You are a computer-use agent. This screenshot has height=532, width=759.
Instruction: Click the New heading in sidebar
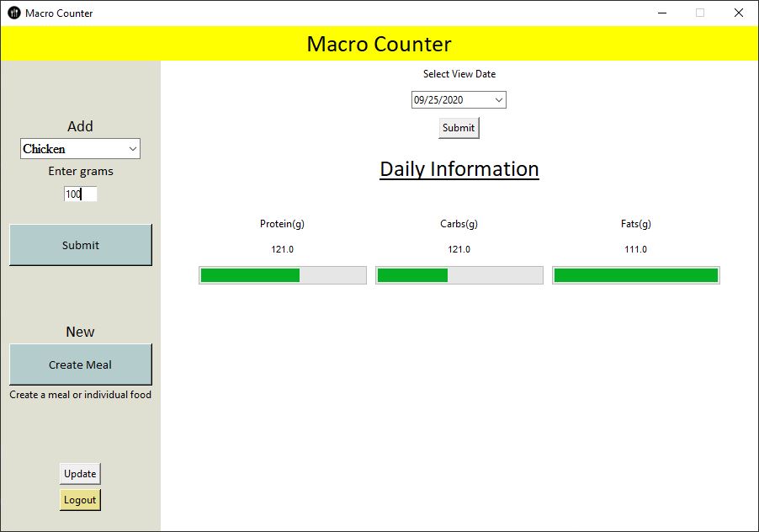point(80,332)
